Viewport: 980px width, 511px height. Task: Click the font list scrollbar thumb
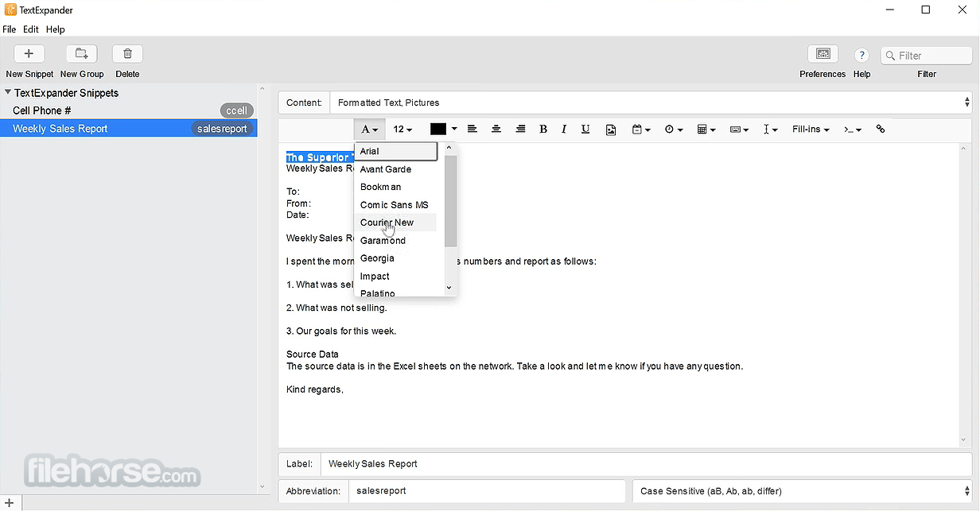point(450,200)
